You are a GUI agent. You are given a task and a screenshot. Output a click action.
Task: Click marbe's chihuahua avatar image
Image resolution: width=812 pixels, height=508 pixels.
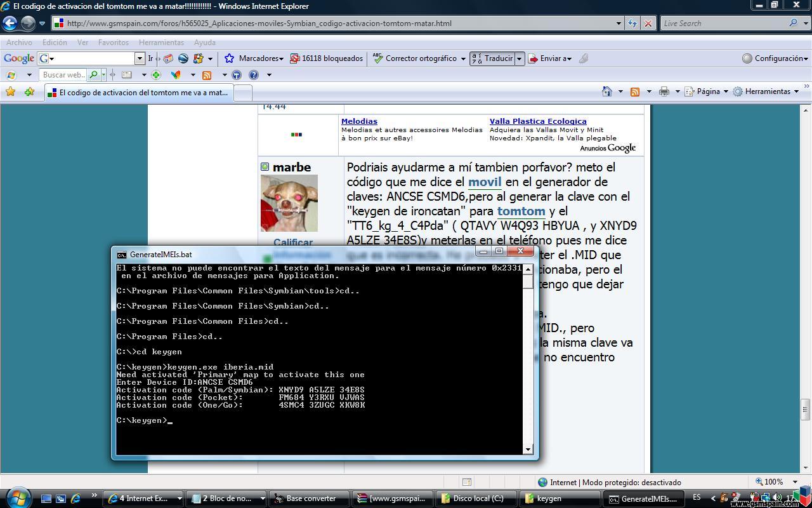[289, 203]
